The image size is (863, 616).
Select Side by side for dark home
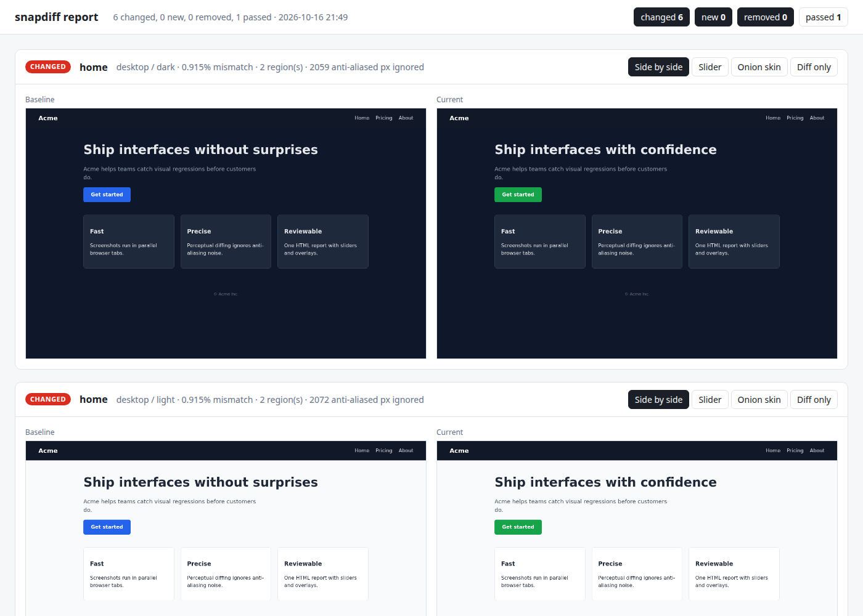pyautogui.click(x=658, y=67)
